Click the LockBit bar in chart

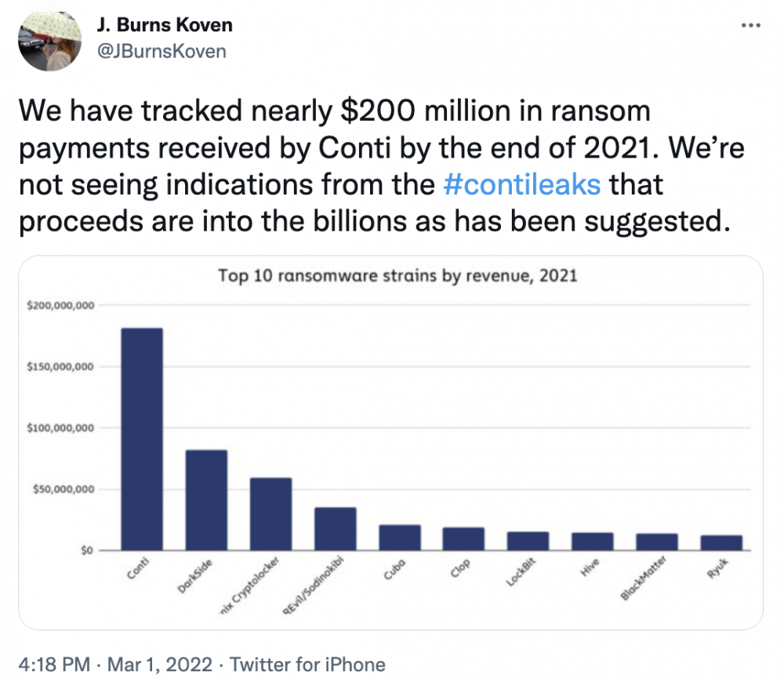(528, 540)
